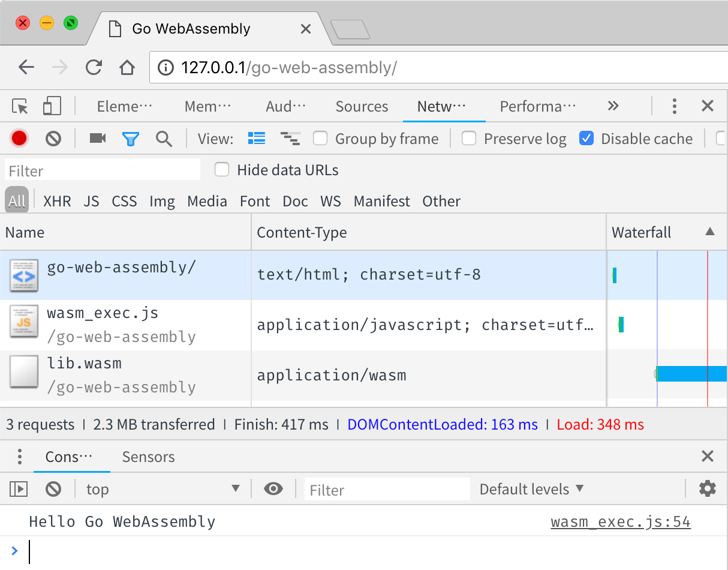Stop recording network log with red button
The height and width of the screenshot is (570, 728).
(19, 139)
